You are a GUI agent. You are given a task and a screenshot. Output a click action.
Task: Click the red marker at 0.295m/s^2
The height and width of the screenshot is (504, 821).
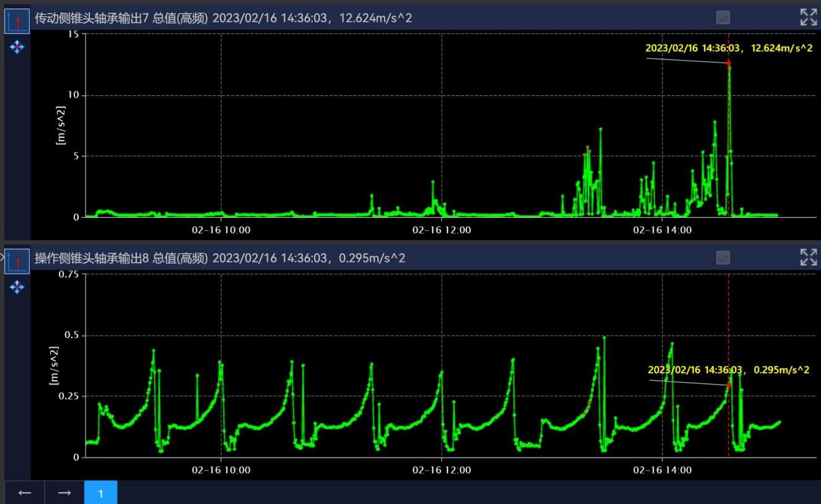tap(729, 385)
